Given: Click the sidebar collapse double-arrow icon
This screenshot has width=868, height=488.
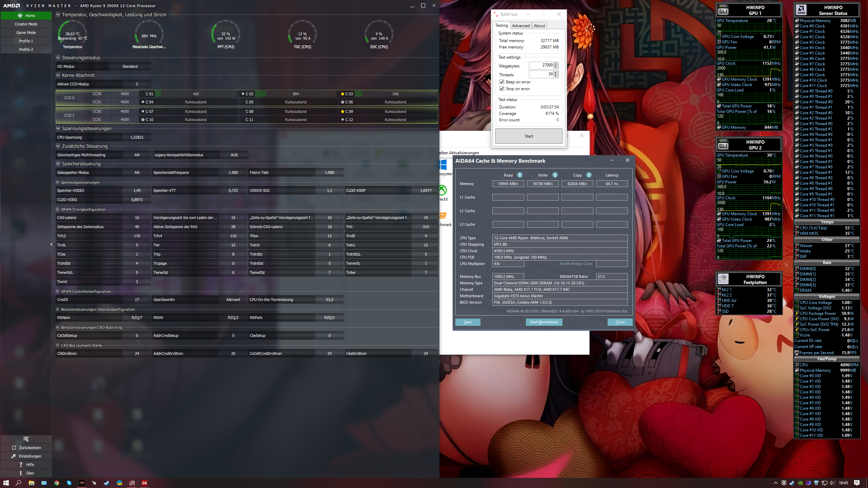Looking at the screenshot, I should point(52,244).
